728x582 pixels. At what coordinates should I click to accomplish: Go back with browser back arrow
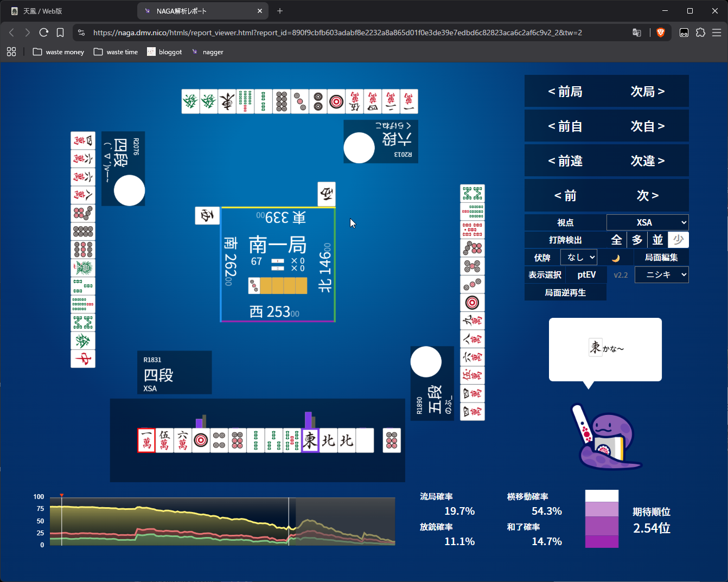(x=11, y=33)
